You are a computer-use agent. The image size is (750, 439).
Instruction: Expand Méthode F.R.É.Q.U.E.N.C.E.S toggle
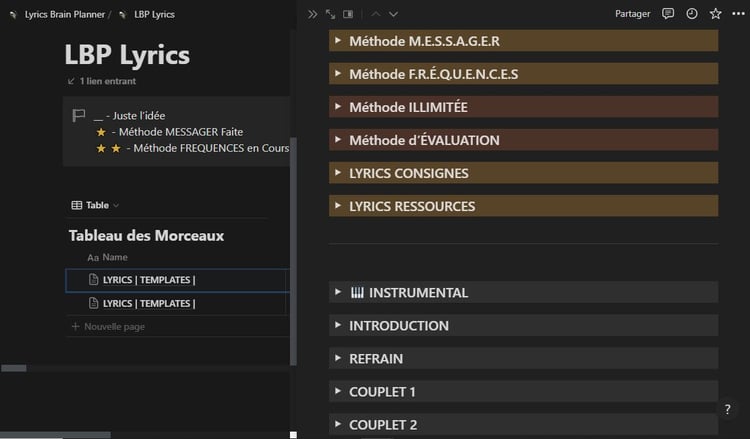338,74
